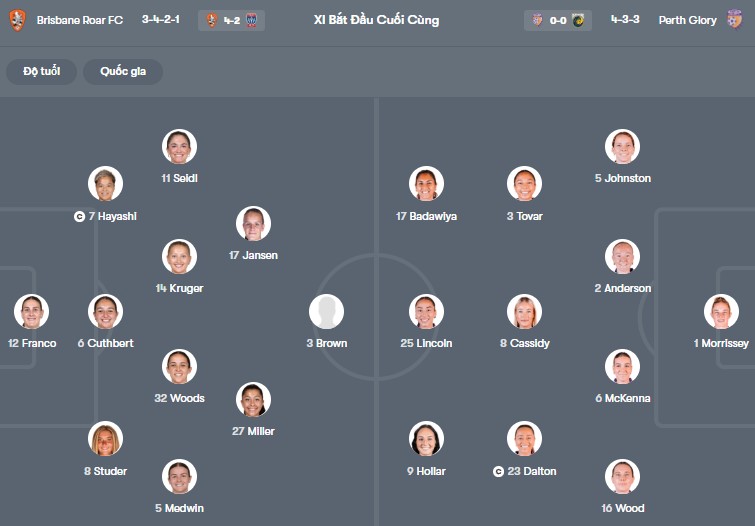The width and height of the screenshot is (755, 526).
Task: Click the Perth Glory club crest
Action: (736, 20)
